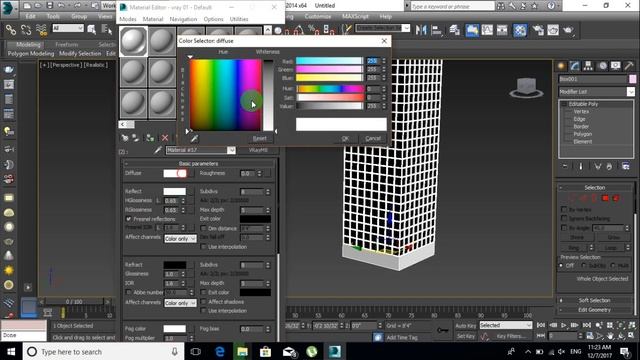Open reflection Affect channels Color only dropdown
This screenshot has width=640, height=360.
180,238
